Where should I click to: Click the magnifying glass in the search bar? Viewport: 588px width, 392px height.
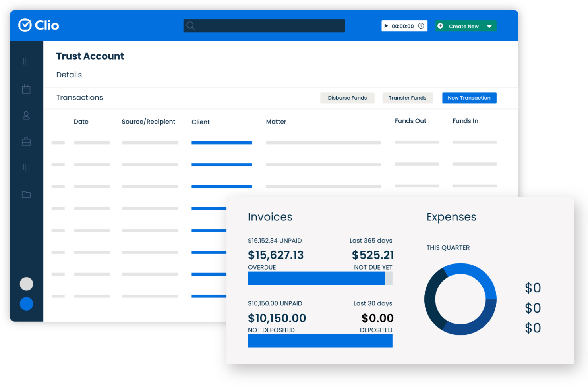coord(190,25)
